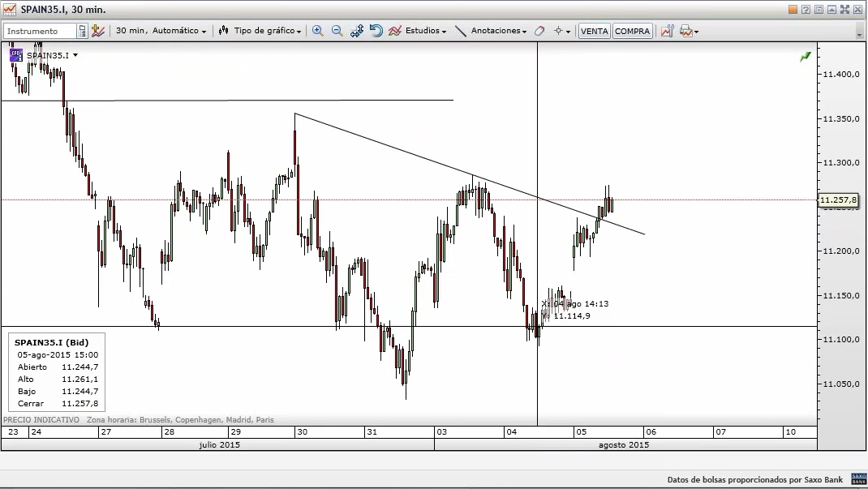Viewport: 868px width, 489px height.
Task: Open chart settings wrench icon
Action: coord(667,31)
